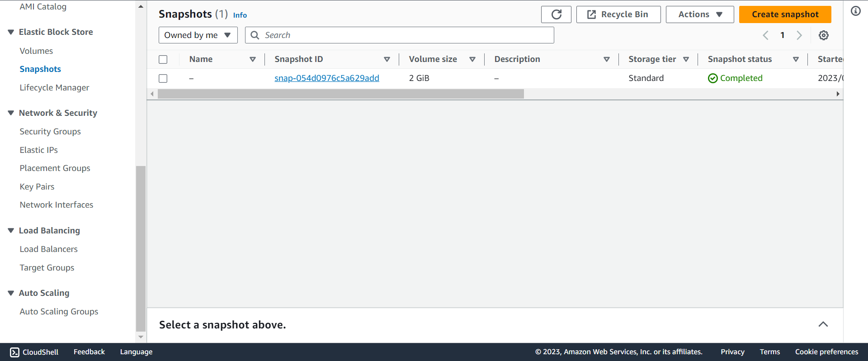
Task: Open Volumes in sidebar
Action: [36, 51]
